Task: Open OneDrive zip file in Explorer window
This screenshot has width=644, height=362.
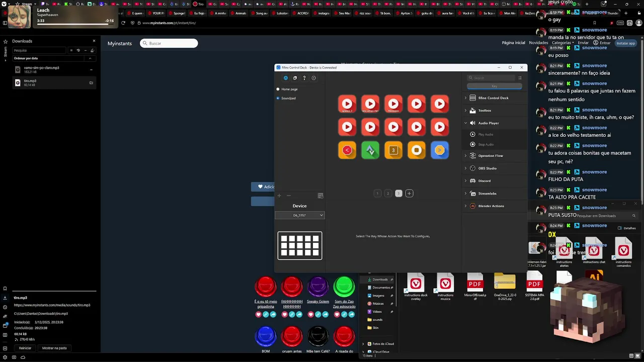Action: pyautogui.click(x=505, y=287)
